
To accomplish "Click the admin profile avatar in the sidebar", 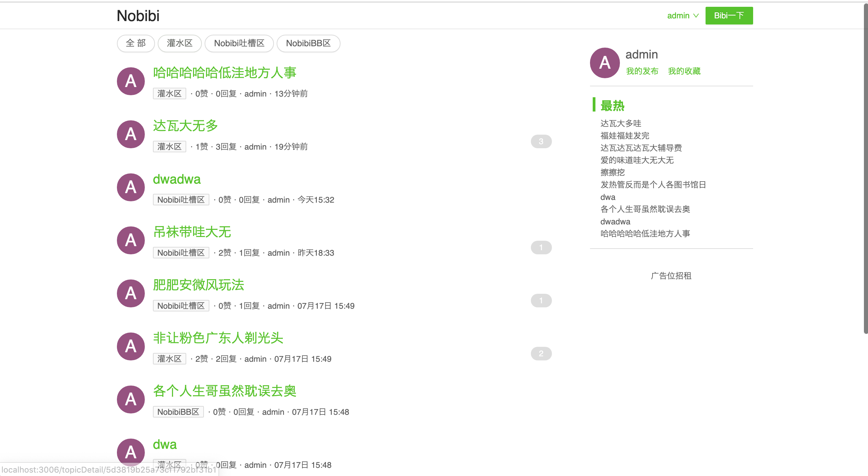I will coord(605,63).
